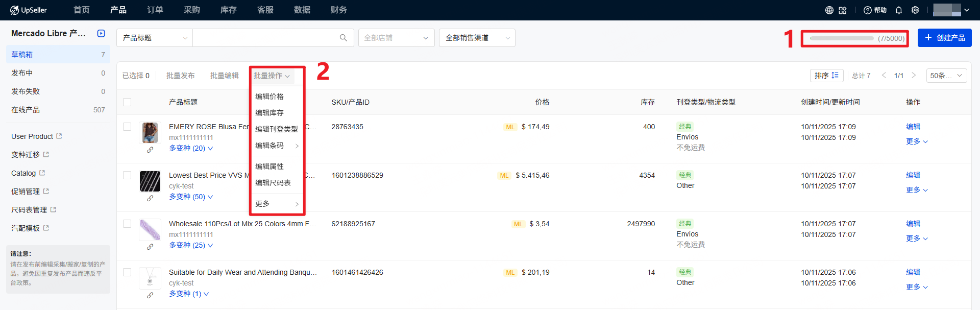
Task: Open external link icon next to User Product
Action: (59, 136)
